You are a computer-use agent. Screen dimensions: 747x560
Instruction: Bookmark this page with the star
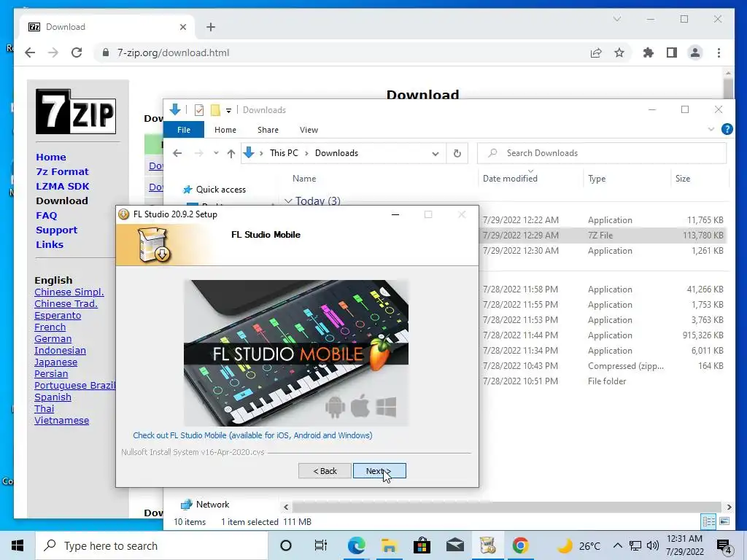coord(619,52)
